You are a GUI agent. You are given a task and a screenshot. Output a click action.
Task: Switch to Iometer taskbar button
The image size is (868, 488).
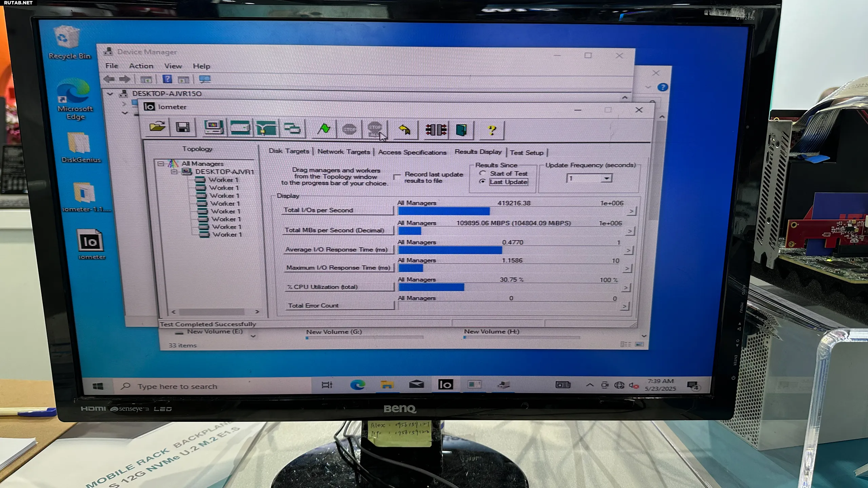[446, 384]
